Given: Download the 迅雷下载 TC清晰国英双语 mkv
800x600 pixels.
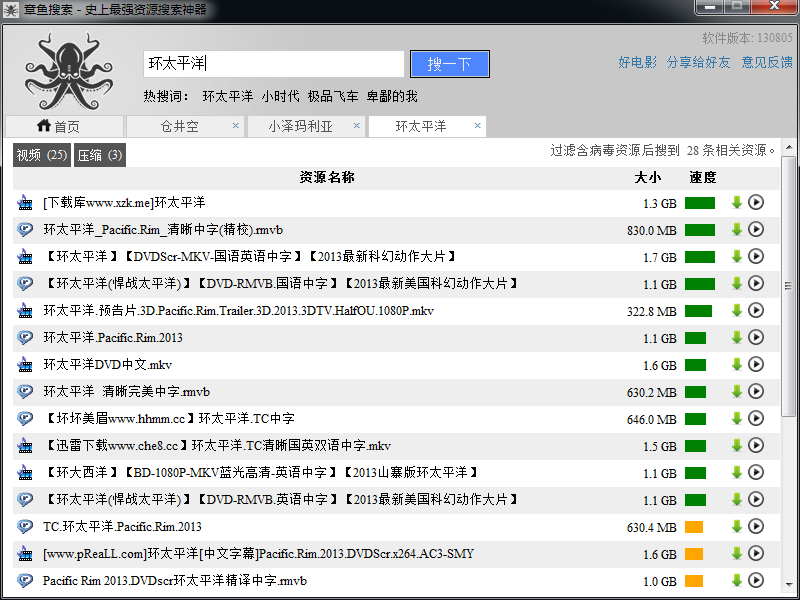Looking at the screenshot, I should click(736, 446).
